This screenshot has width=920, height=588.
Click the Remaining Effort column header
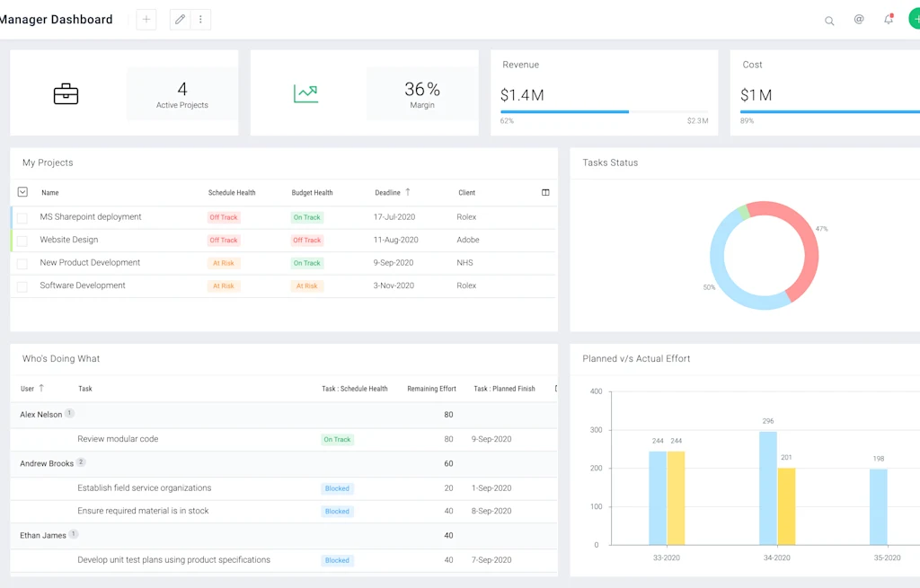[x=431, y=389]
